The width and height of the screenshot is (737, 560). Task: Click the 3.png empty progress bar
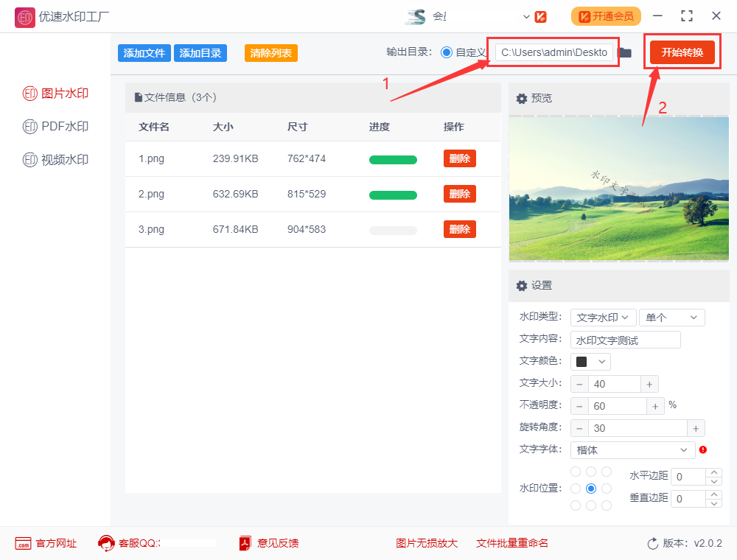pyautogui.click(x=393, y=230)
